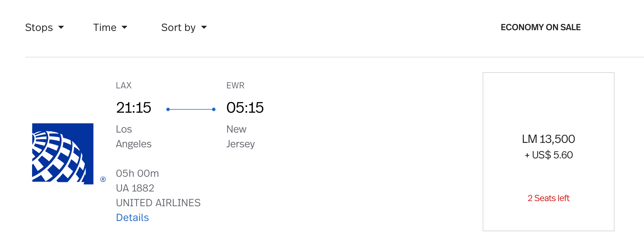The width and height of the screenshot is (644, 246).
Task: Click the + US$ 5.60 tax amount
Action: [549, 155]
